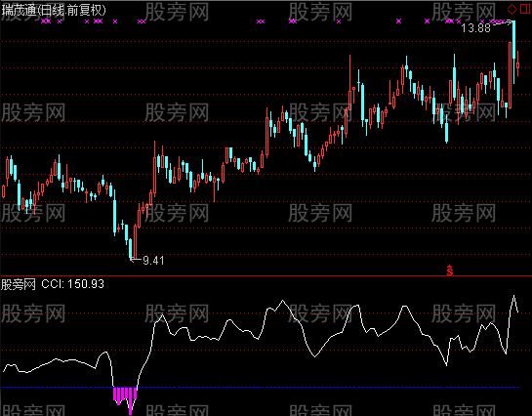
Task: Click the magenta oversold bars below the blue line
Action: (x=125, y=399)
